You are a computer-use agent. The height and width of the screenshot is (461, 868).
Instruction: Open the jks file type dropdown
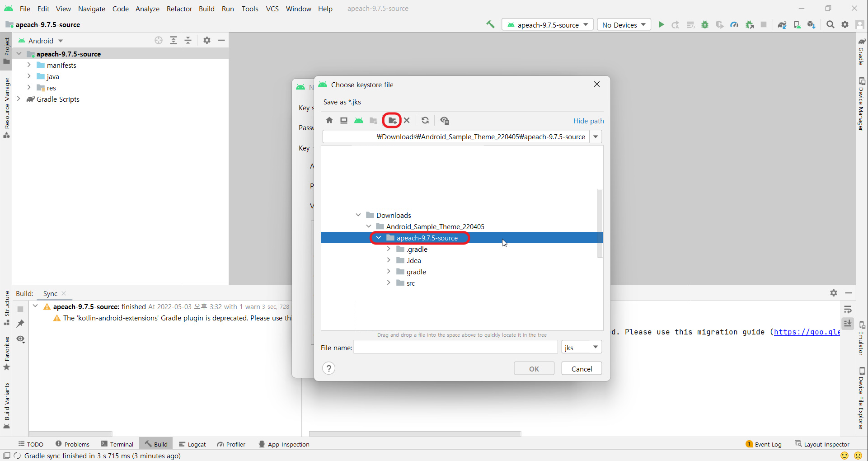point(582,347)
